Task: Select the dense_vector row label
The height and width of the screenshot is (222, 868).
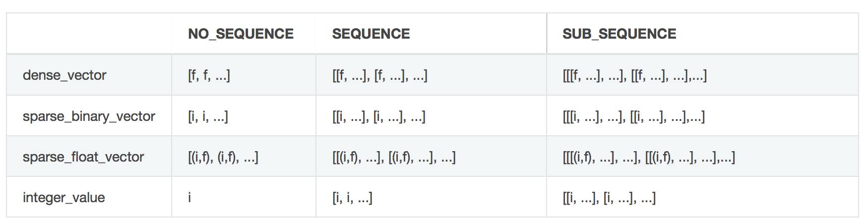Action: coord(64,75)
